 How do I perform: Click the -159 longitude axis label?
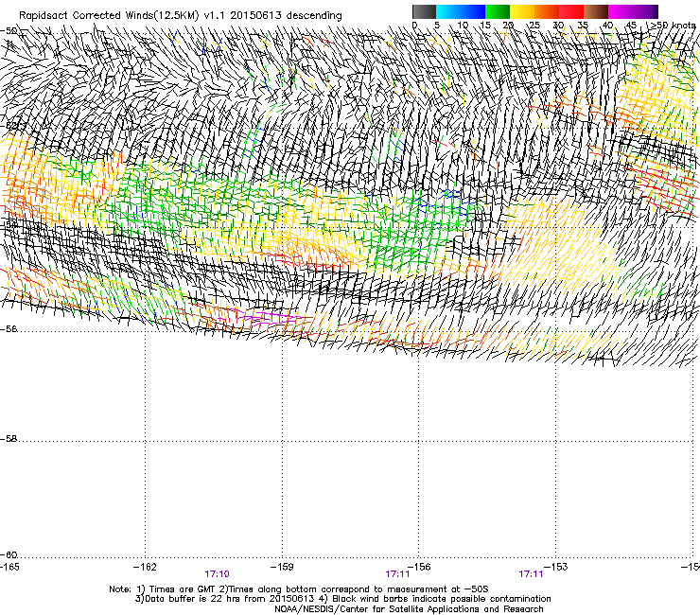tap(282, 567)
